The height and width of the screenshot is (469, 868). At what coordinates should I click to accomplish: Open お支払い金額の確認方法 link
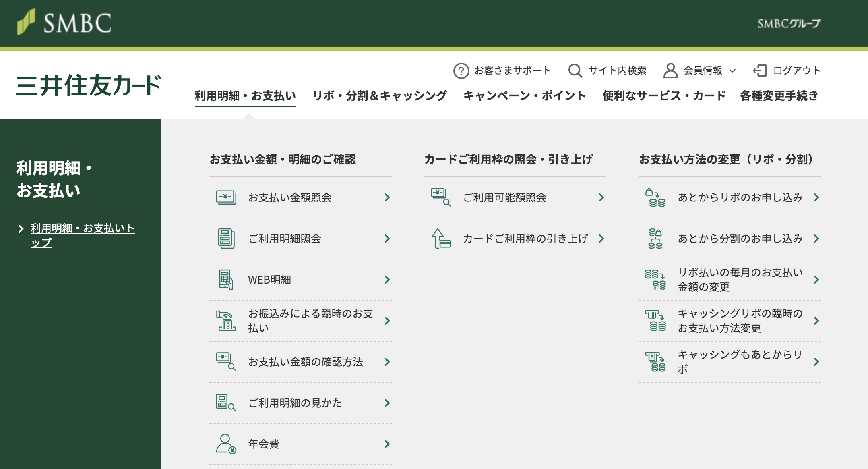point(300,362)
